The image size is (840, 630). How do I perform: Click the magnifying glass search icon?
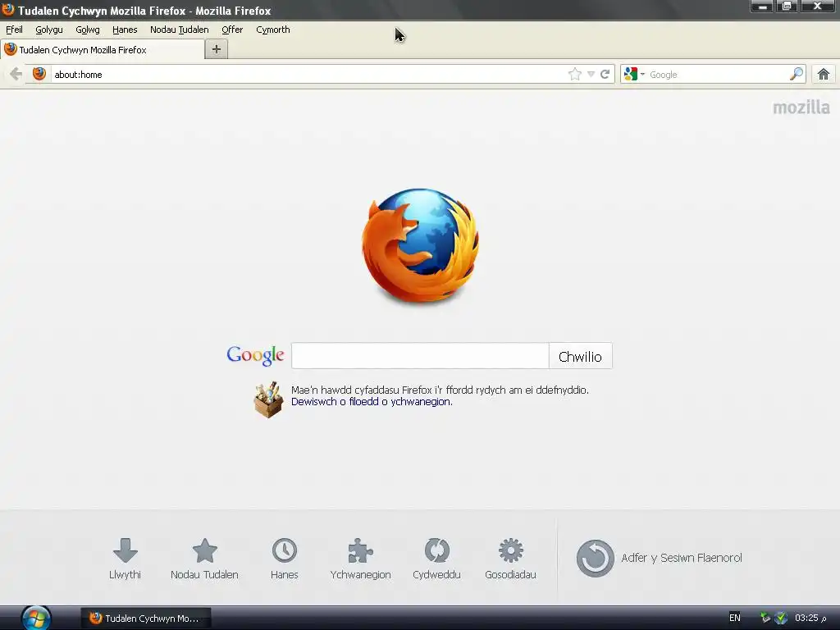[797, 74]
